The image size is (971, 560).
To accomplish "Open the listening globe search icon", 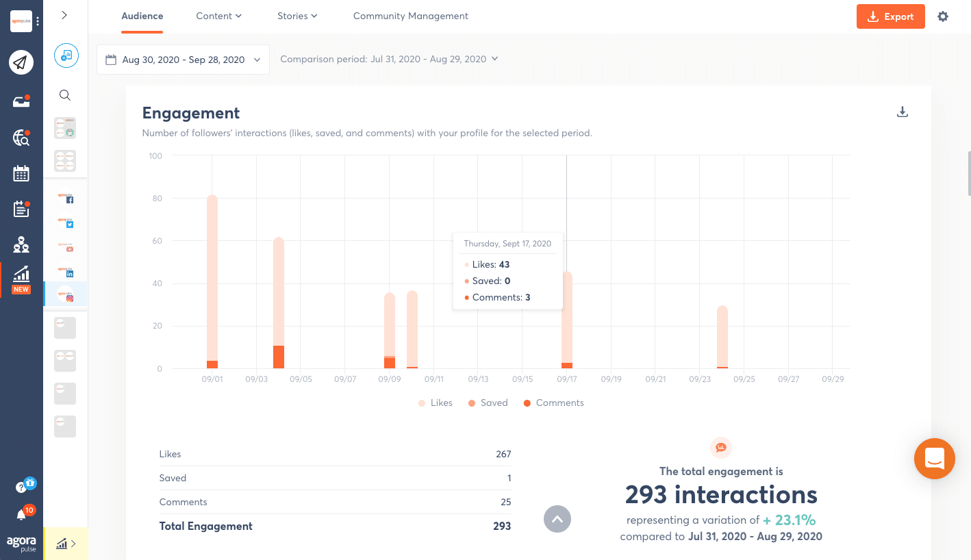I will [21, 138].
